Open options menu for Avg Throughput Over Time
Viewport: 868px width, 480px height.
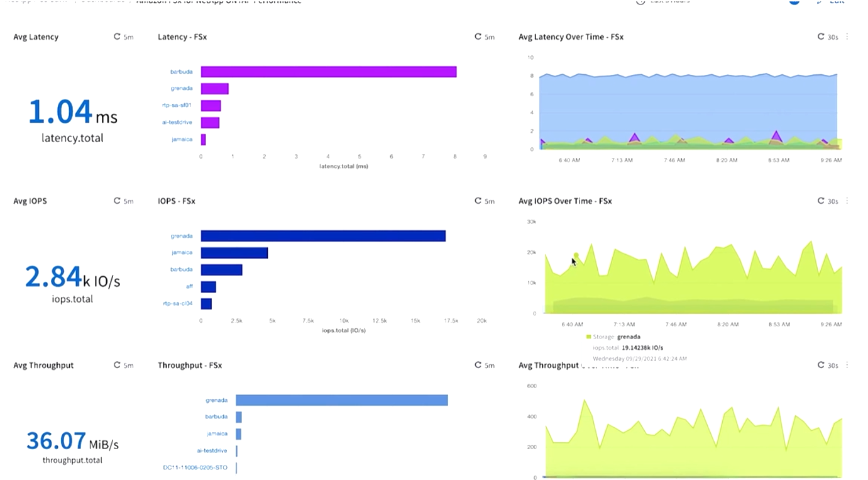(847, 366)
